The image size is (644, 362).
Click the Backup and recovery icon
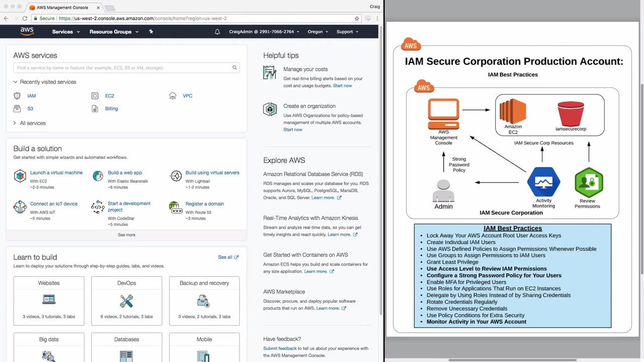click(203, 301)
